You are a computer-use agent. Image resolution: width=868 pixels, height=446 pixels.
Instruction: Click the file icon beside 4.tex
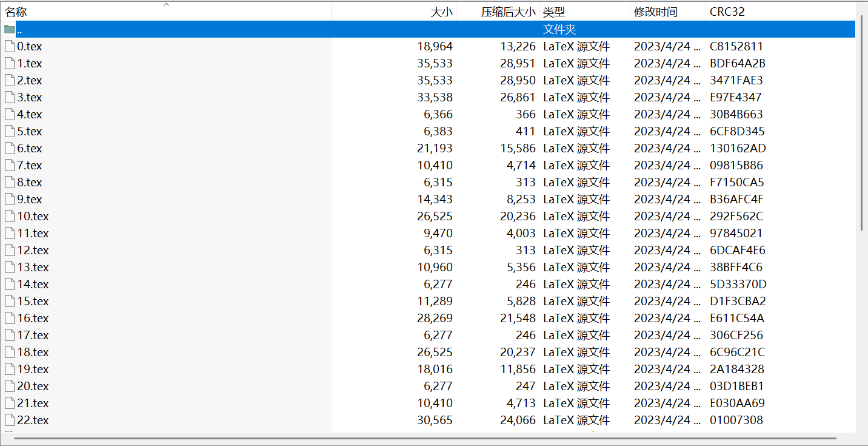[x=10, y=114]
